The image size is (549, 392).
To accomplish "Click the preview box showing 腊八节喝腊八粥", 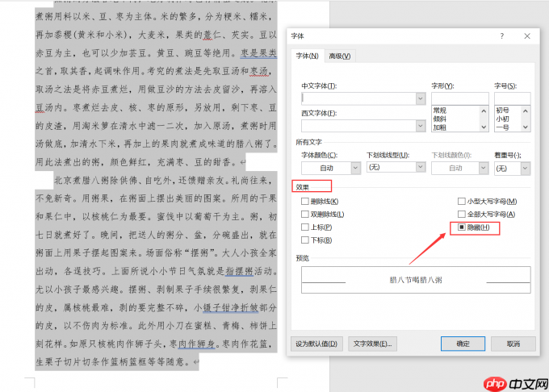I will (x=416, y=280).
